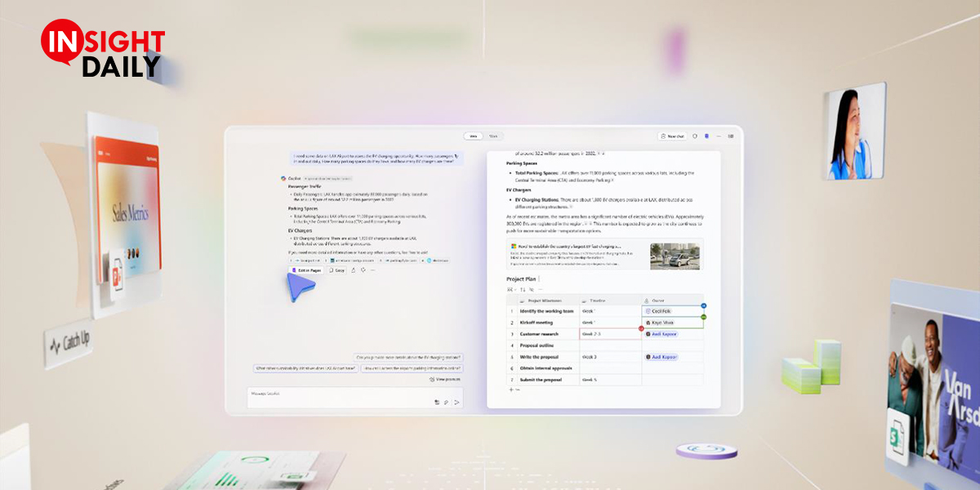Screen dimensions: 980x490
Task: Switch to the Web tab
Action: (472, 136)
